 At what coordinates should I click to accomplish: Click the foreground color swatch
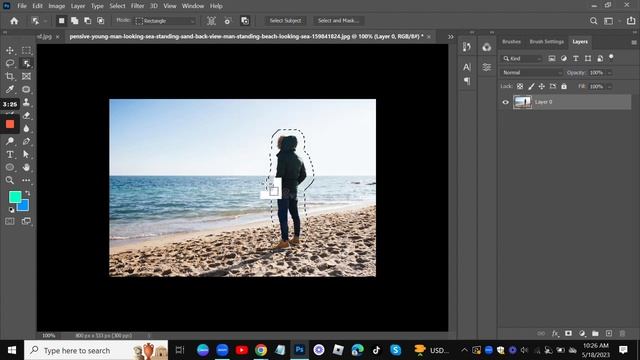point(15,197)
